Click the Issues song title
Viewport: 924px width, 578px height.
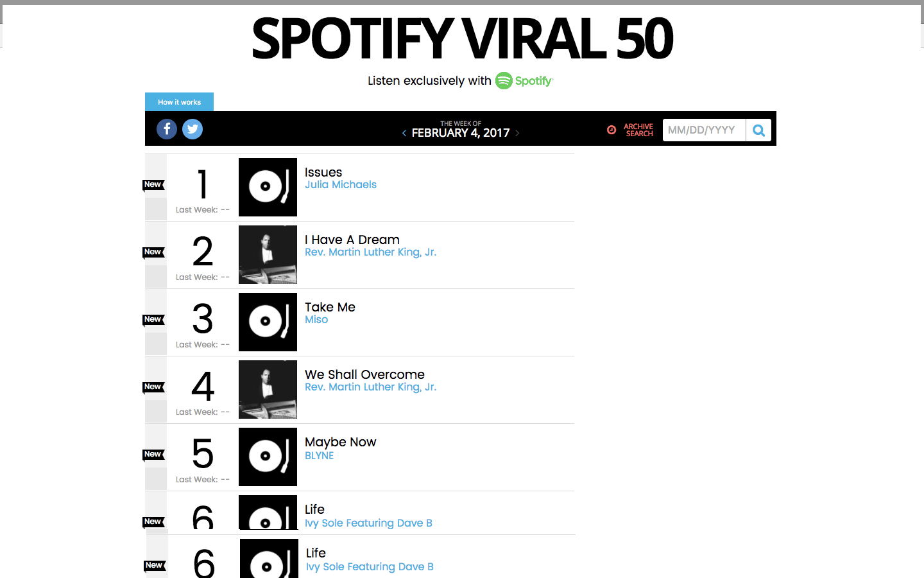pyautogui.click(x=323, y=172)
